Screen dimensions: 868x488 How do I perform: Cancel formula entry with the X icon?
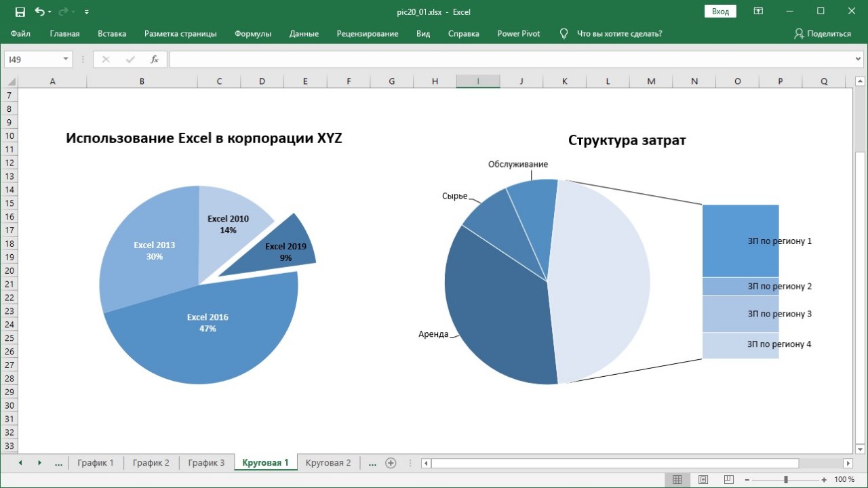click(106, 60)
